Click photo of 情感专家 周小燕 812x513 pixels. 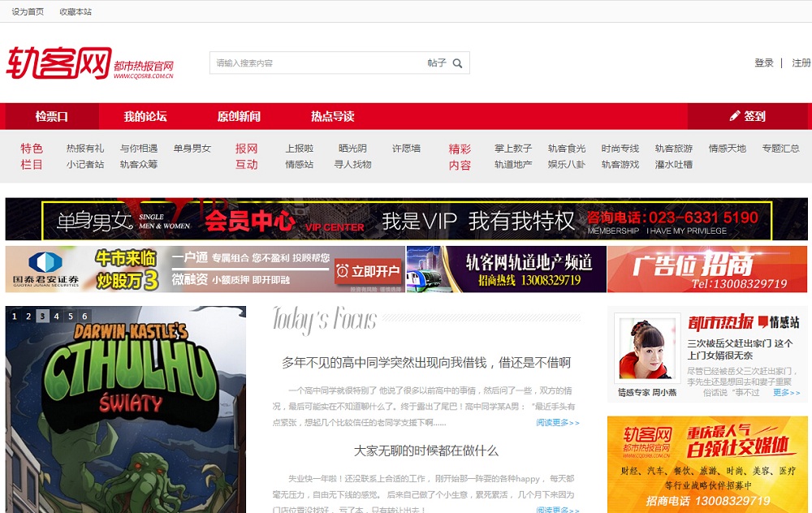pyautogui.click(x=647, y=349)
